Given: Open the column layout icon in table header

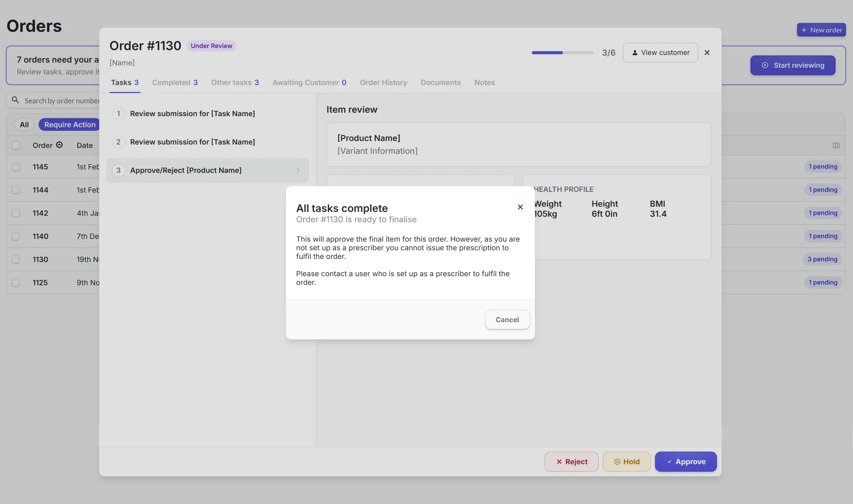Looking at the screenshot, I should pos(836,146).
